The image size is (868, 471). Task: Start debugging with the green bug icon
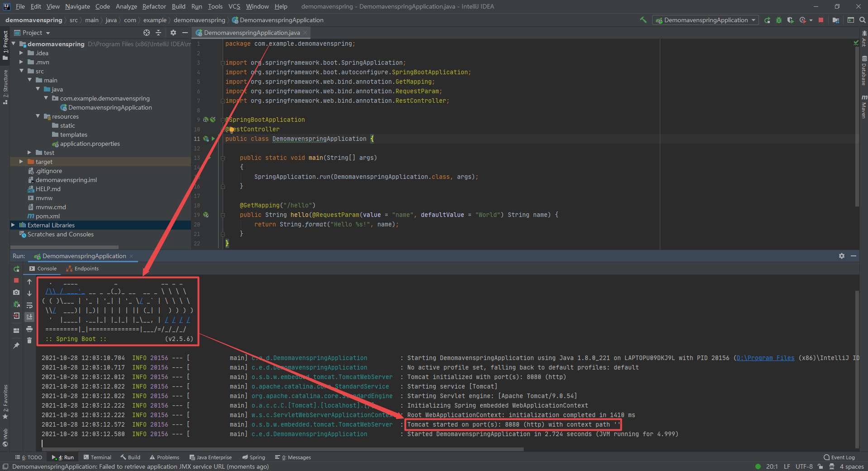pyautogui.click(x=779, y=20)
